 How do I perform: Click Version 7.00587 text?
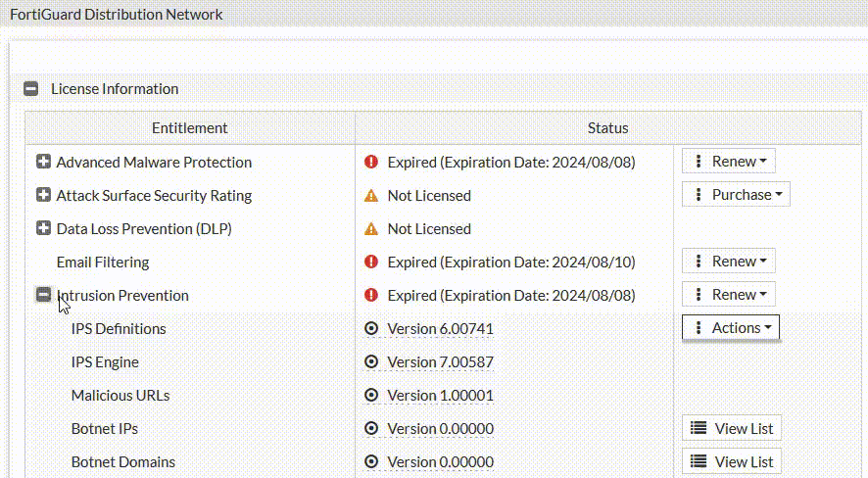[440, 361]
